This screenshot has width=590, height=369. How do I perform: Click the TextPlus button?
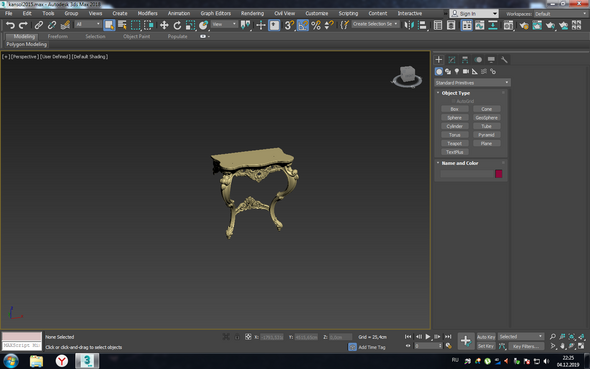(455, 152)
